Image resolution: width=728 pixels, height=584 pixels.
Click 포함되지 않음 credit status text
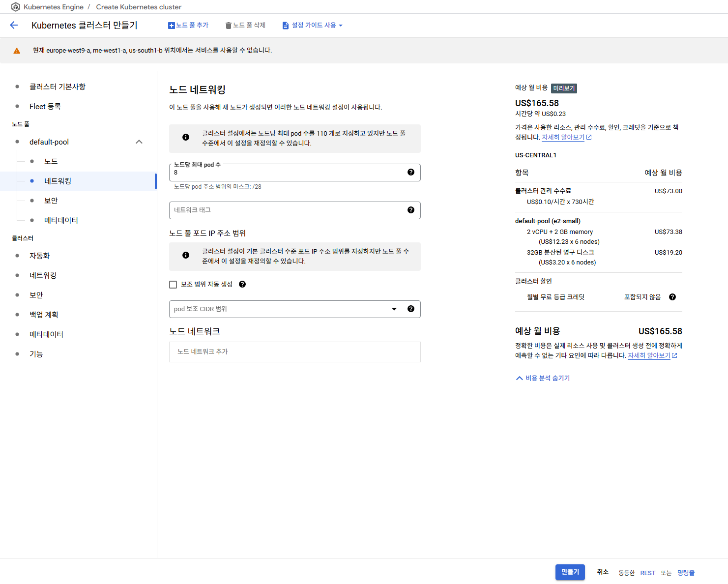[642, 297]
